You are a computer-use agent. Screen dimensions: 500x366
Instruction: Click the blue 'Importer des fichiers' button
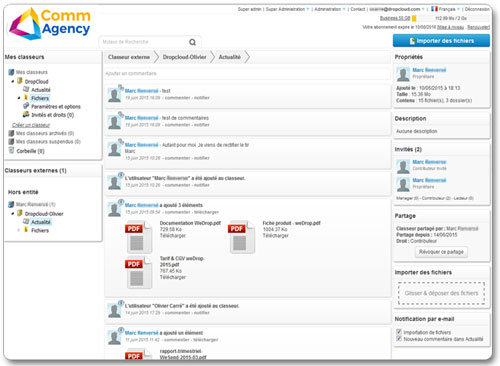point(441,41)
